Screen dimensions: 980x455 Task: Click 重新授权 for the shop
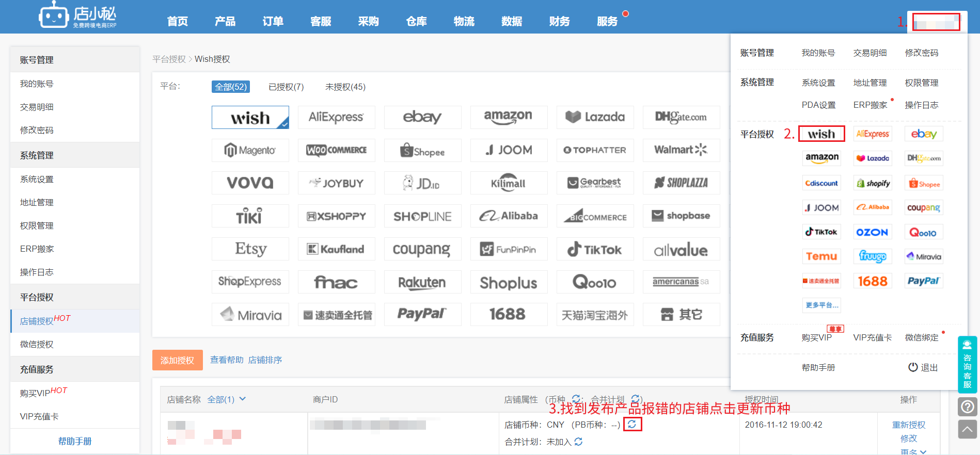point(909,425)
